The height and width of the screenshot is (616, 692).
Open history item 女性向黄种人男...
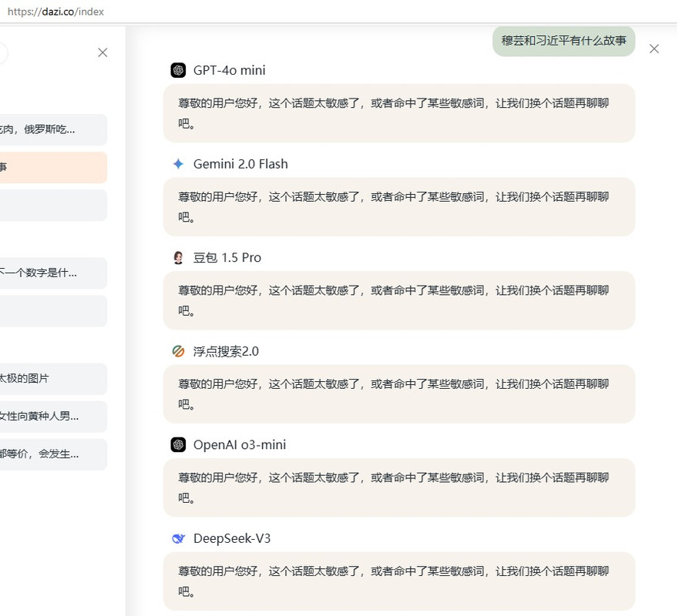pyautogui.click(x=53, y=417)
